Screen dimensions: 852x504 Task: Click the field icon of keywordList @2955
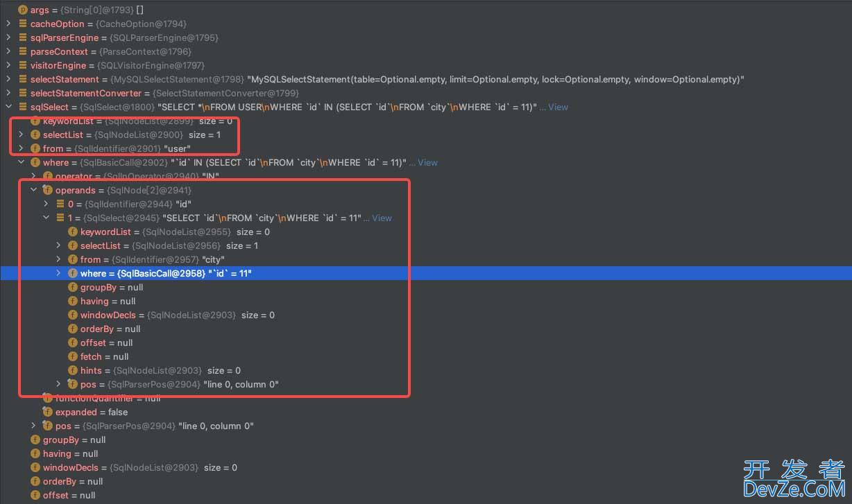click(x=73, y=232)
